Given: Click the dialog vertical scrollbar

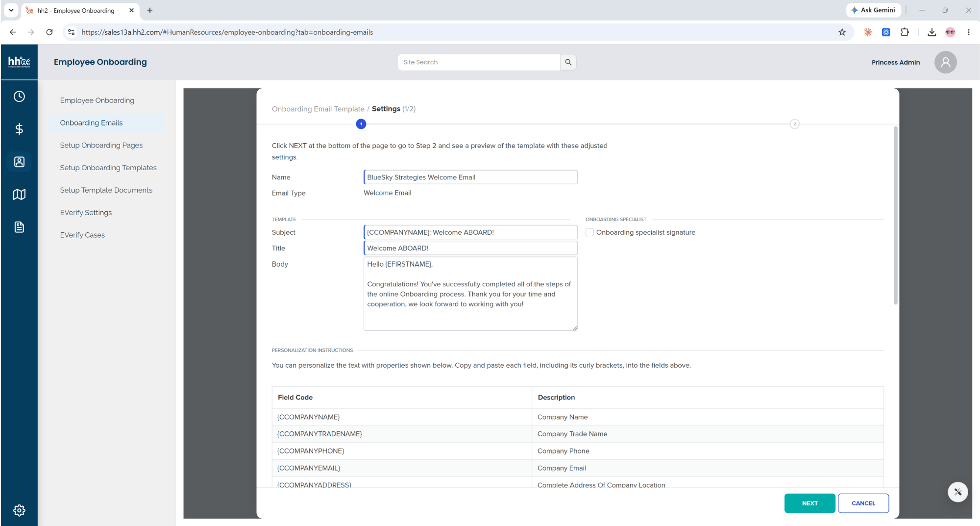Looking at the screenshot, I should click(895, 216).
